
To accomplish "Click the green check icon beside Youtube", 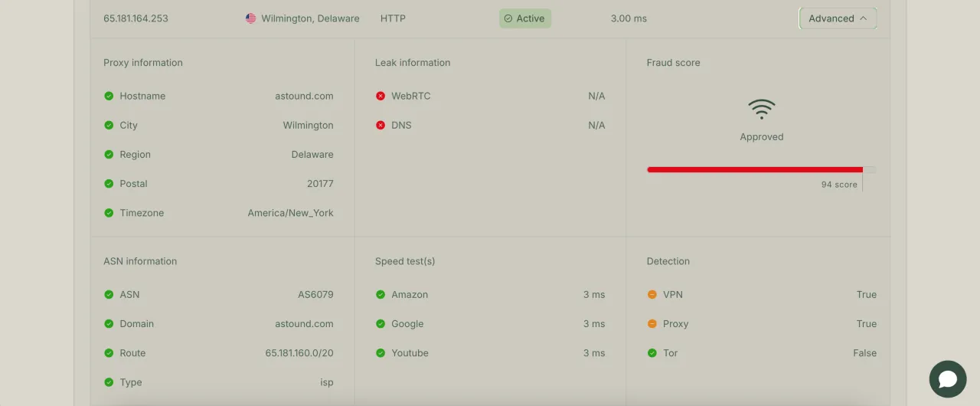I will [x=381, y=353].
